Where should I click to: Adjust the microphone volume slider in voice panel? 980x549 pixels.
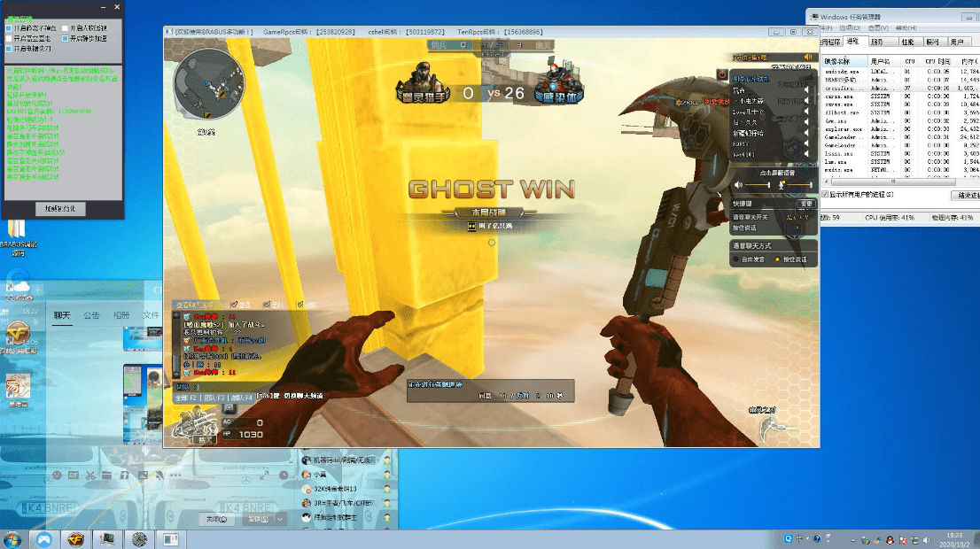[x=799, y=185]
